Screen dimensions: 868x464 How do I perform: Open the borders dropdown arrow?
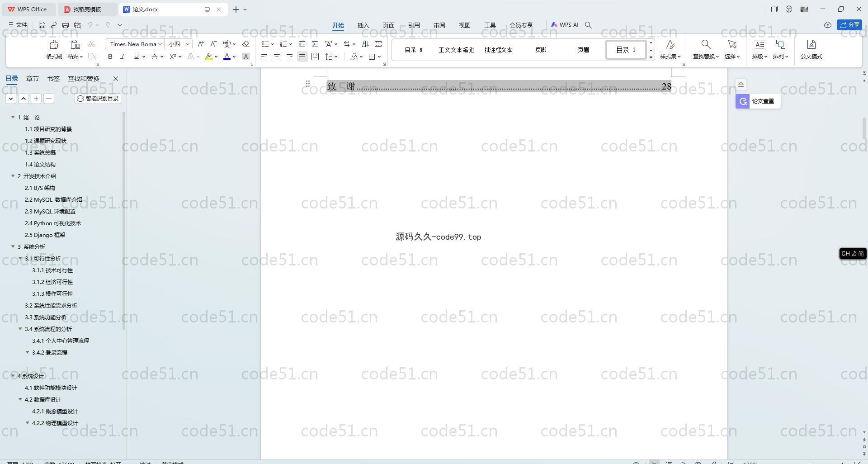[379, 57]
